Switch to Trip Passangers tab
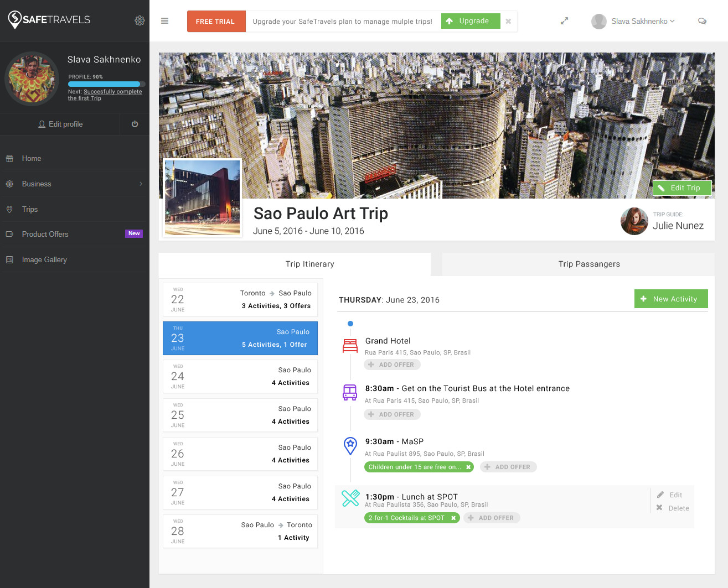Viewport: 728px width, 588px height. coord(588,264)
